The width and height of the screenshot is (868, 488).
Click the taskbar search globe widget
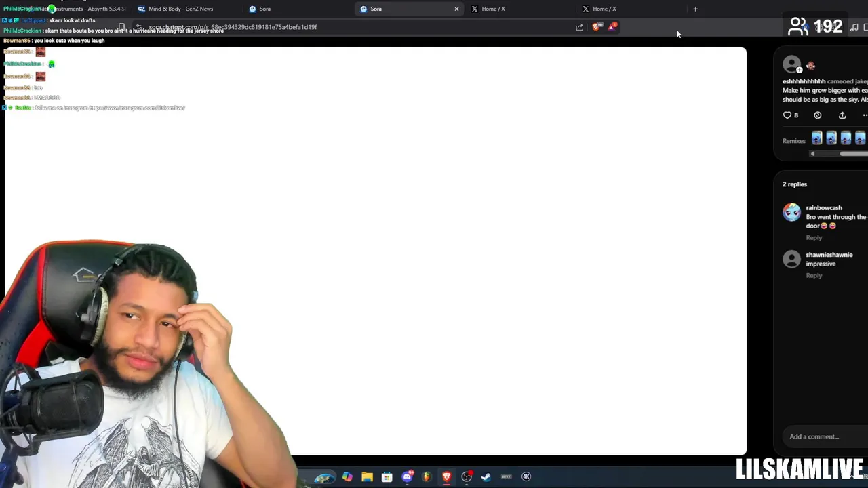tap(324, 478)
